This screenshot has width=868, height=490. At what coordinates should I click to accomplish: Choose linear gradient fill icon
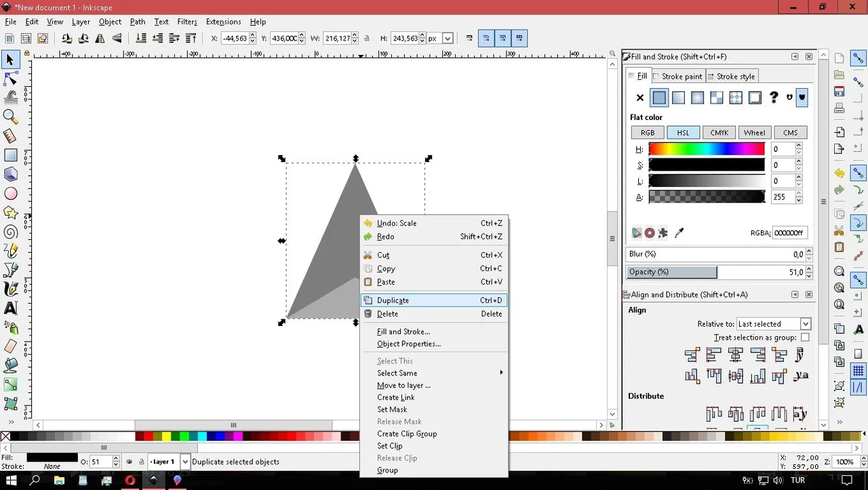[678, 98]
